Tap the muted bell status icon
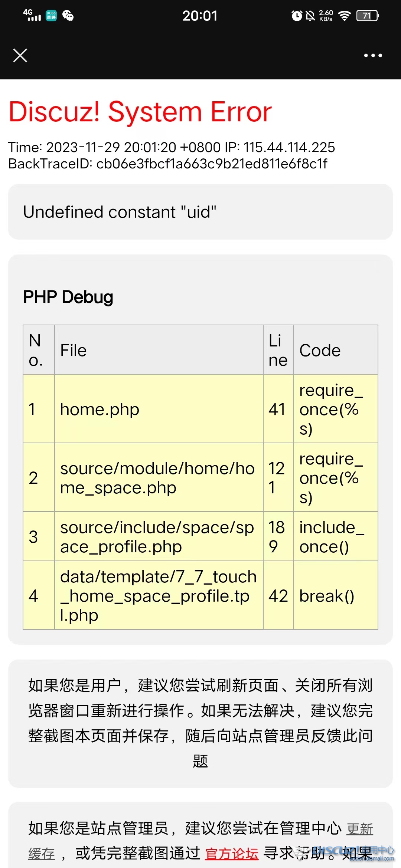Screen dimensions: 401x868 310,16
